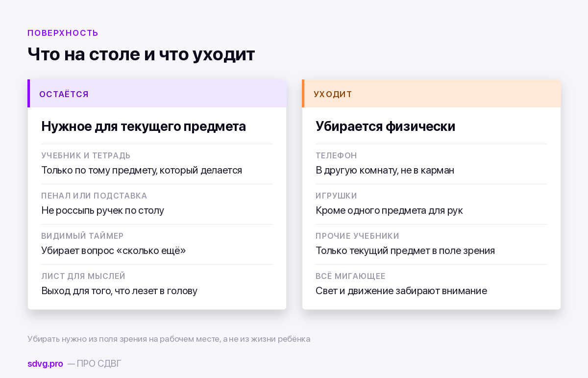Click the heading 'Что на столе и что уходит'
This screenshot has width=588, height=378.
tap(141, 54)
